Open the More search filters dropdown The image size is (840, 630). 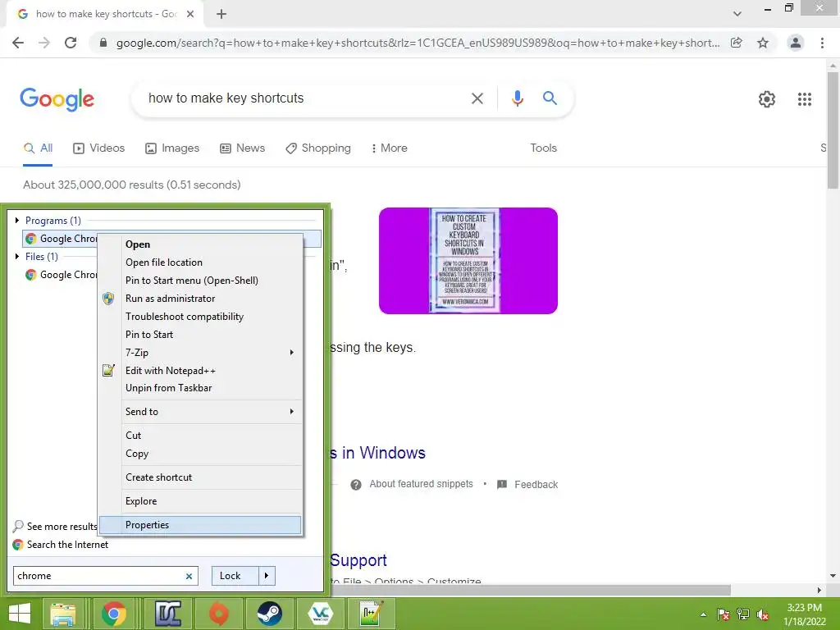[390, 148]
